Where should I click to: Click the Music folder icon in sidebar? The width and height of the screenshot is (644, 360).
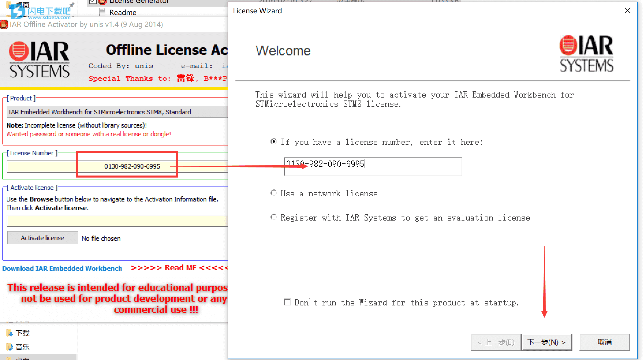click(10, 347)
